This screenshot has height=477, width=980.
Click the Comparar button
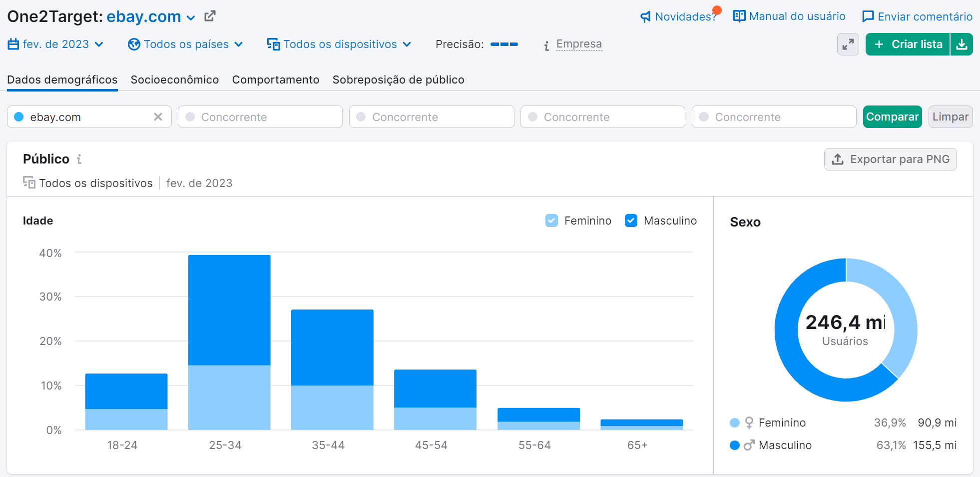[x=892, y=116]
